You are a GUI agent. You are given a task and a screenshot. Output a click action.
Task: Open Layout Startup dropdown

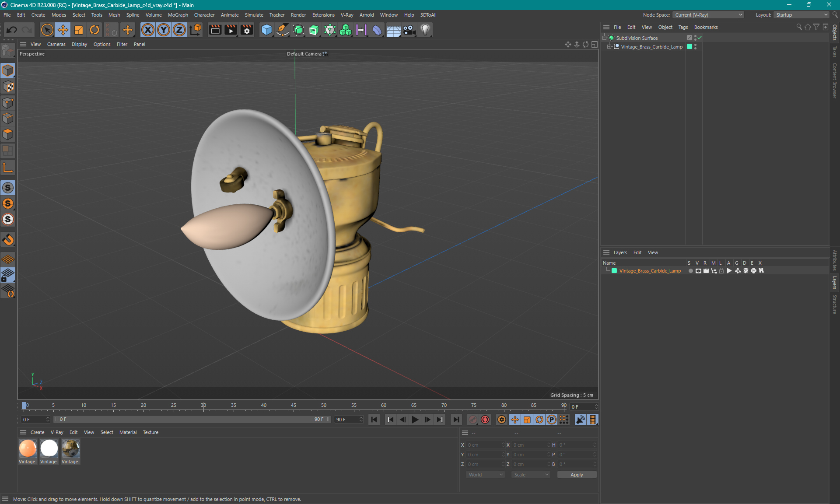pos(801,15)
